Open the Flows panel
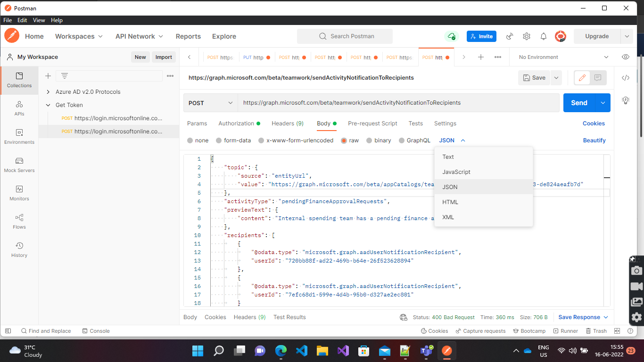644x362 pixels. 19,222
